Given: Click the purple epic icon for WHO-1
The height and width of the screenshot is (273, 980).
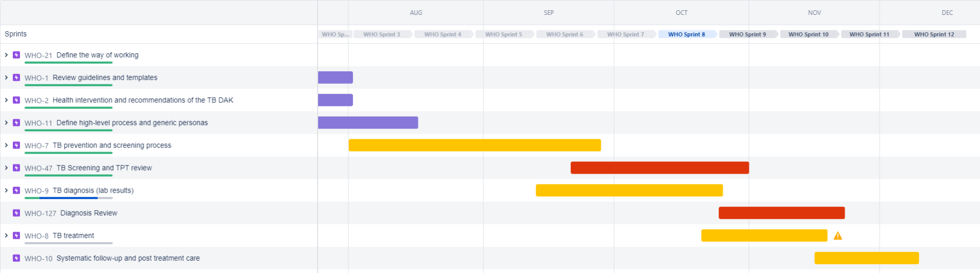Looking at the screenshot, I should pos(16,77).
